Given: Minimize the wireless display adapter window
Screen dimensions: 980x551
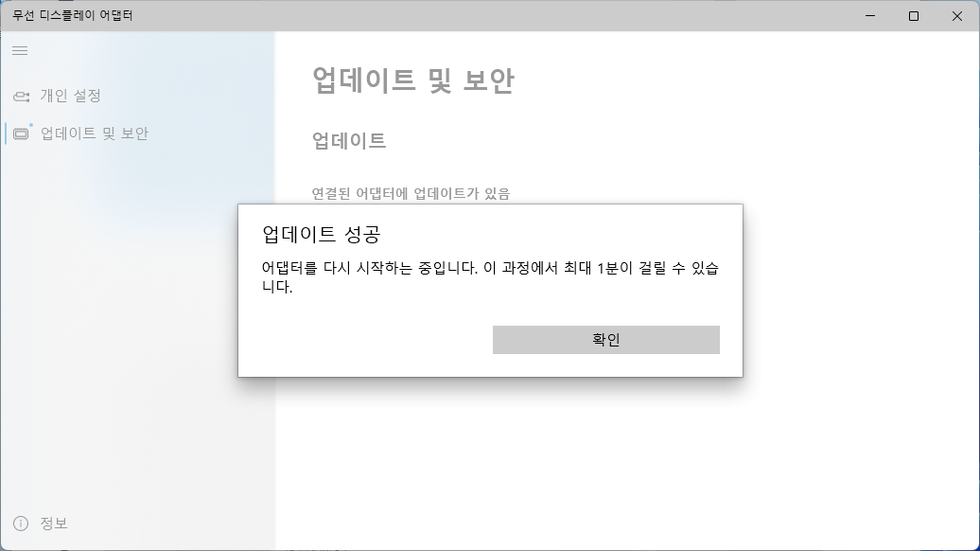Looking at the screenshot, I should pos(870,16).
